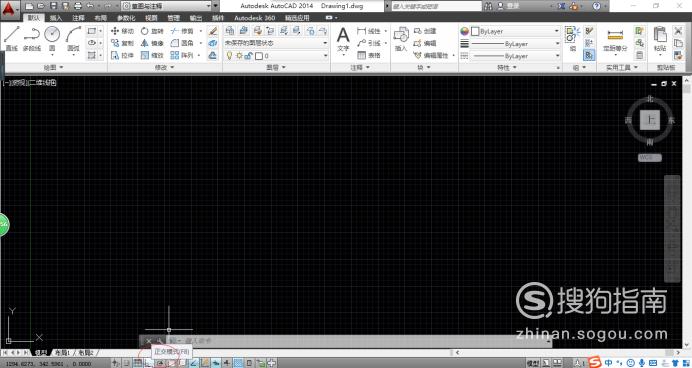Click the Paste (粘贴) button
Viewport: 692px width, 368px height.
point(660,39)
